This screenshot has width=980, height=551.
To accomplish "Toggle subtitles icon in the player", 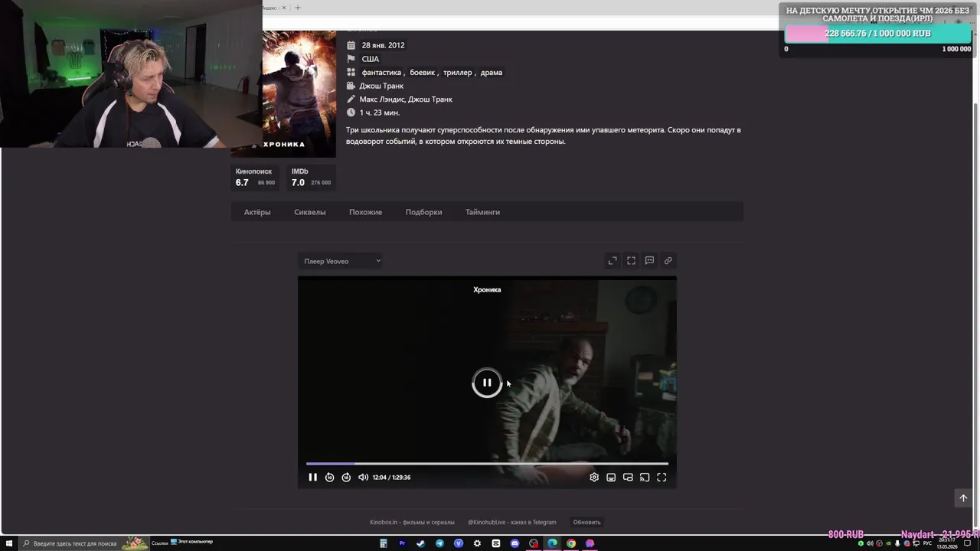I will pos(611,478).
